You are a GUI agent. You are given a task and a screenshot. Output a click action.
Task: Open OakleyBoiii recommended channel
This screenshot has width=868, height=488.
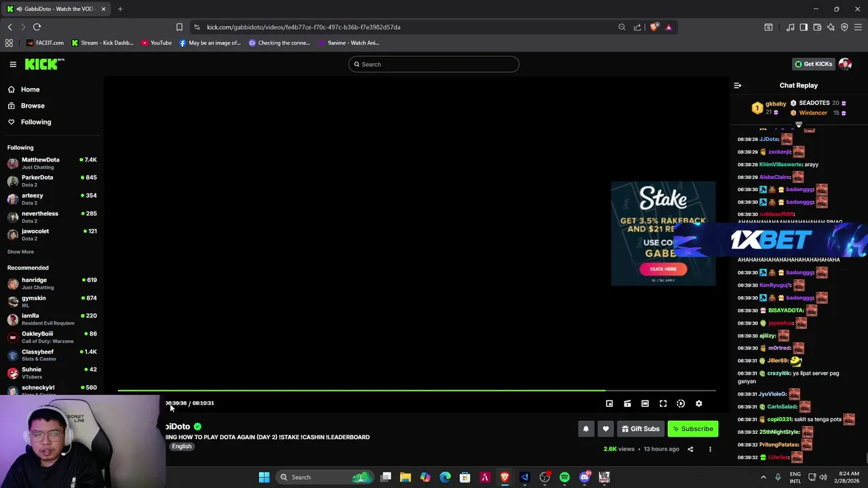[52, 337]
